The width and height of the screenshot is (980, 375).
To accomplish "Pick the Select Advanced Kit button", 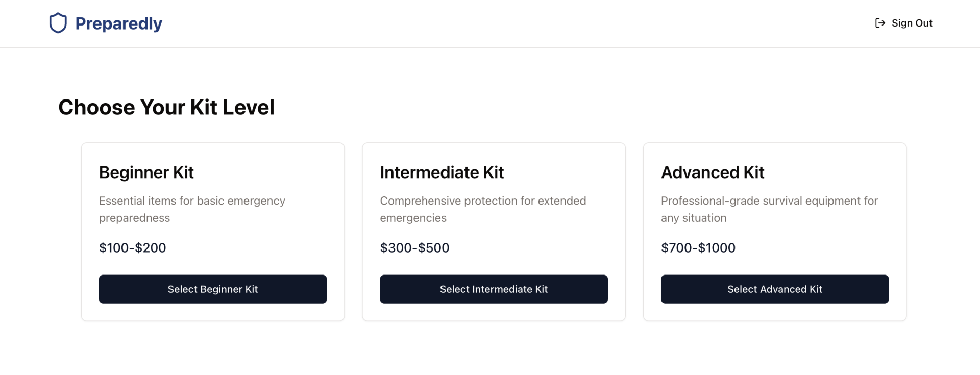I will (774, 289).
